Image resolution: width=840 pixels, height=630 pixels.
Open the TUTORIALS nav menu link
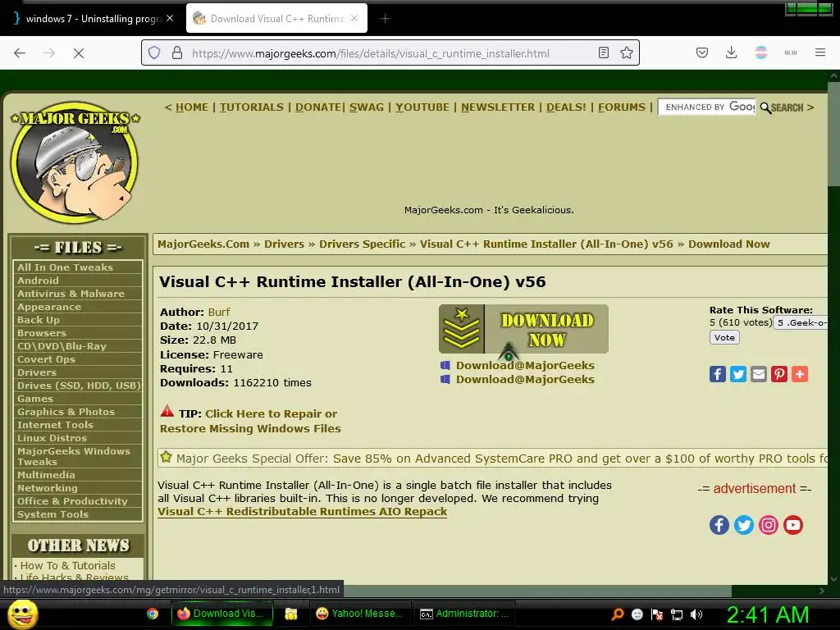[252, 107]
